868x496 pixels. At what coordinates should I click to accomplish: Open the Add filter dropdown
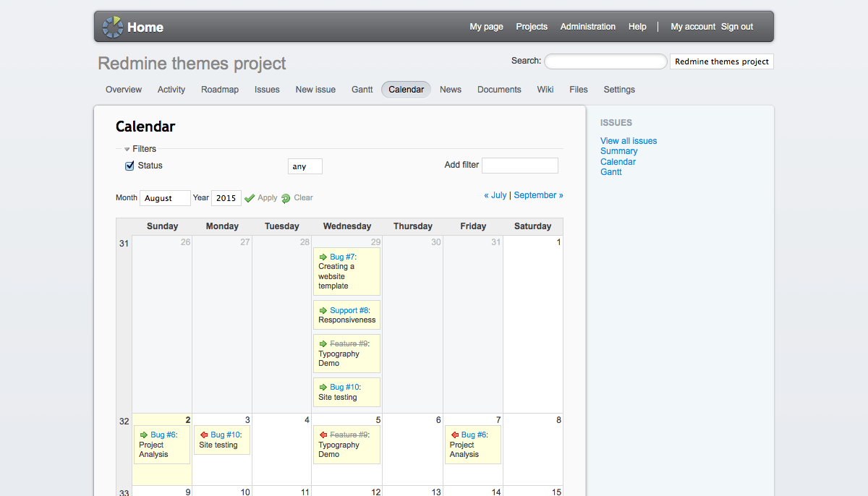520,166
